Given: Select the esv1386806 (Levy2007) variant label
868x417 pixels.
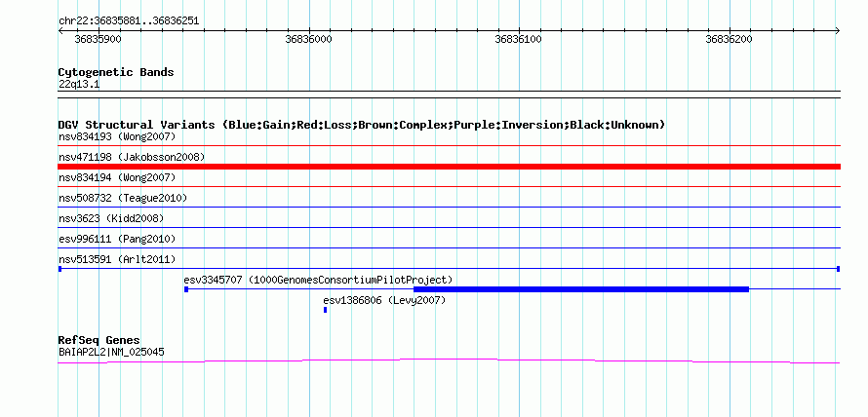Looking at the screenshot, I should [384, 300].
